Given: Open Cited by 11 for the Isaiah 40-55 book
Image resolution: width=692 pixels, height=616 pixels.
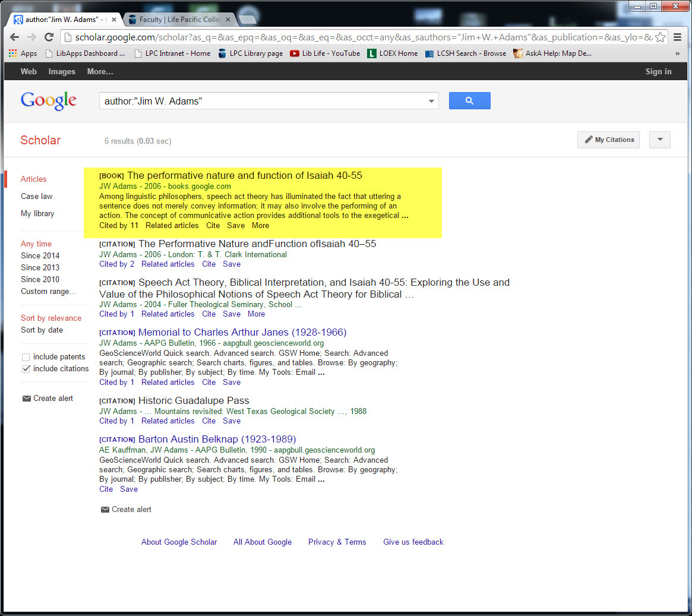Looking at the screenshot, I should (119, 226).
